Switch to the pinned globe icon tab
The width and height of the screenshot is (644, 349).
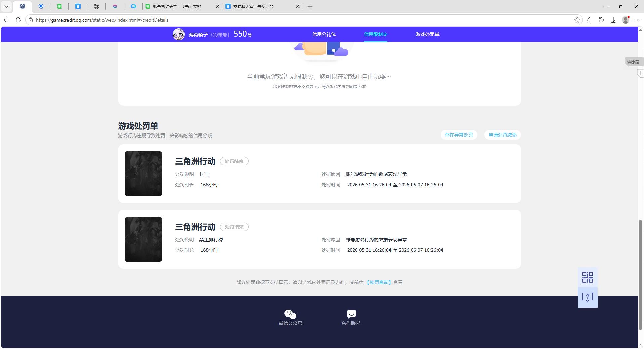96,6
